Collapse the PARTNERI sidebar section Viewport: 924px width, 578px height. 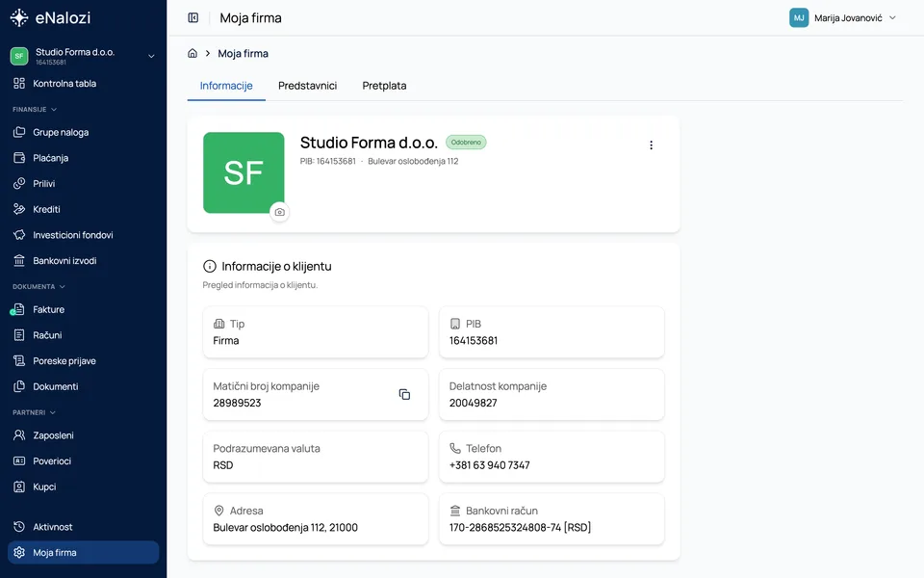[35, 412]
